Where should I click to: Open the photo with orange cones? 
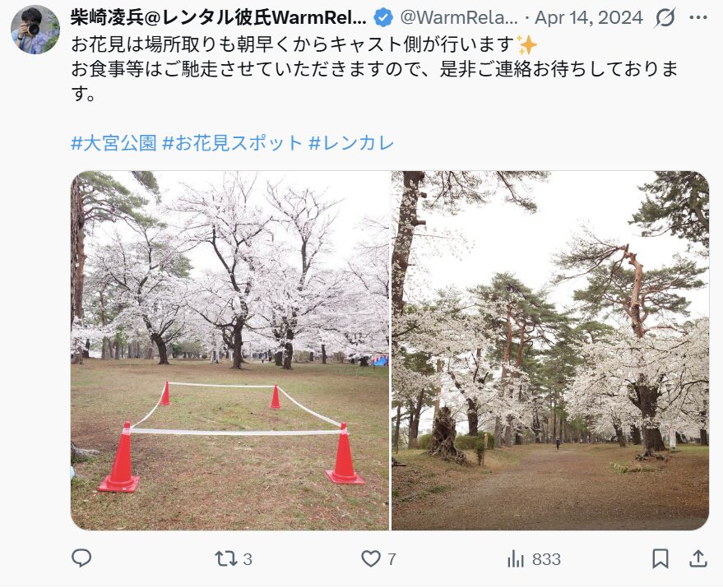click(x=230, y=350)
